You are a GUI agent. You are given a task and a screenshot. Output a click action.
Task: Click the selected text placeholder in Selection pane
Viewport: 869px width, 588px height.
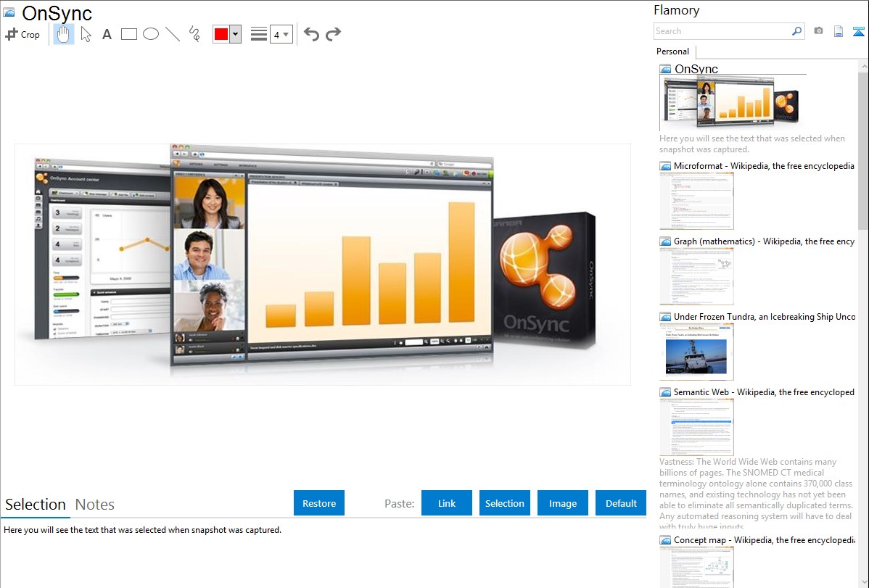tap(142, 530)
